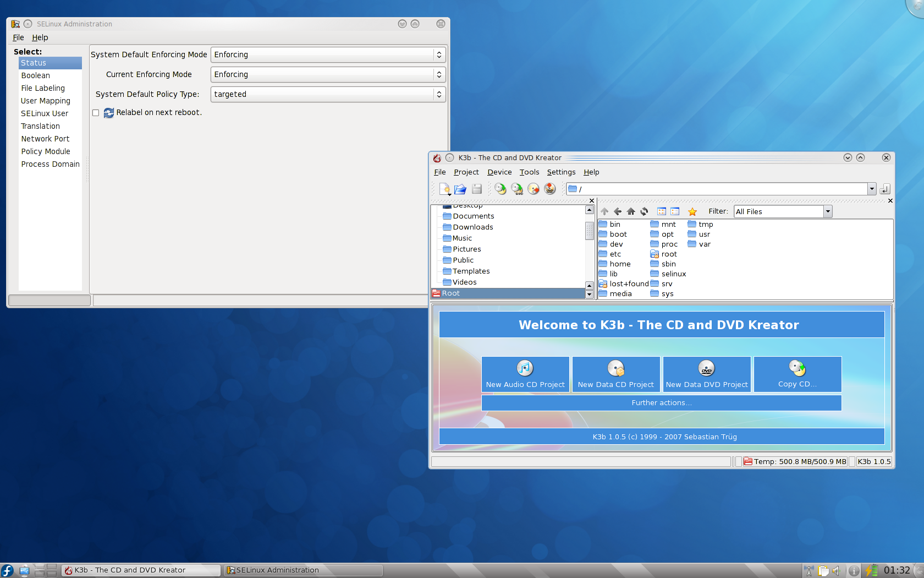The image size is (924, 578).
Task: Click the panel clock showing 01:32
Action: point(897,570)
